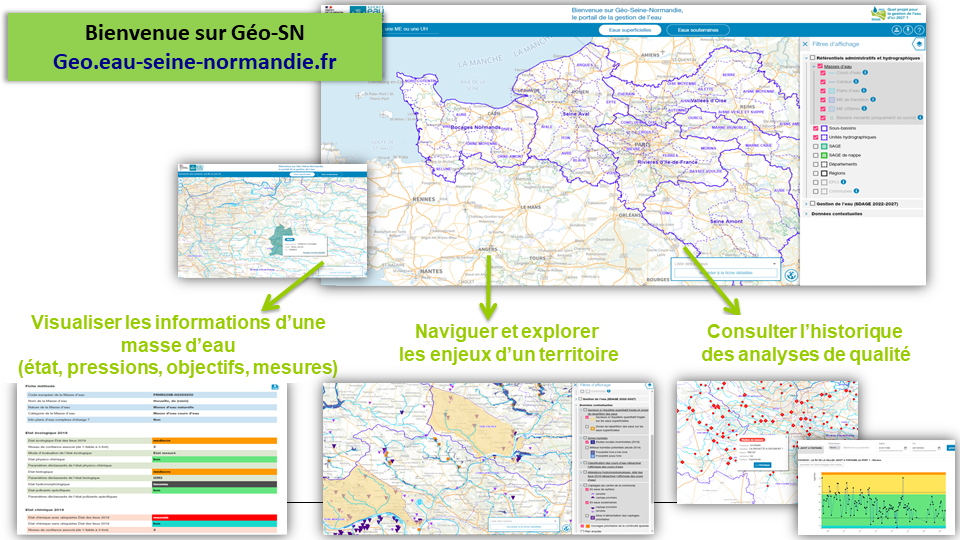This screenshot has height=540, width=960.
Task: Collapse the Masses d'eau subgroup
Action: [x=814, y=66]
